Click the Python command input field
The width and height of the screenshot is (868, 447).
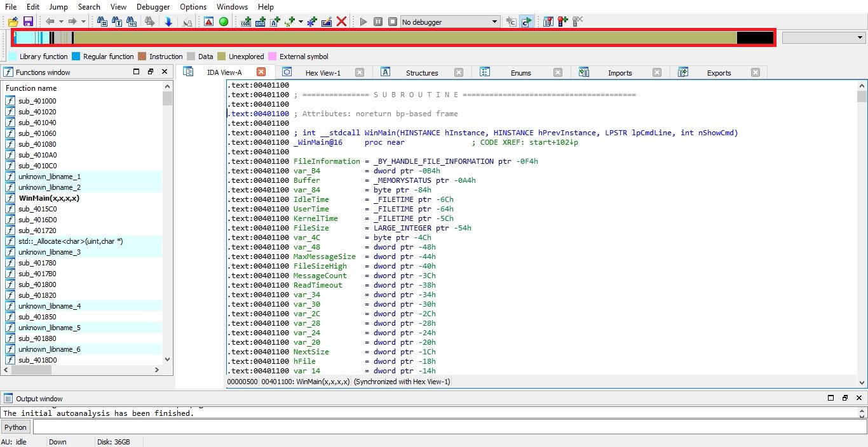pos(450,427)
